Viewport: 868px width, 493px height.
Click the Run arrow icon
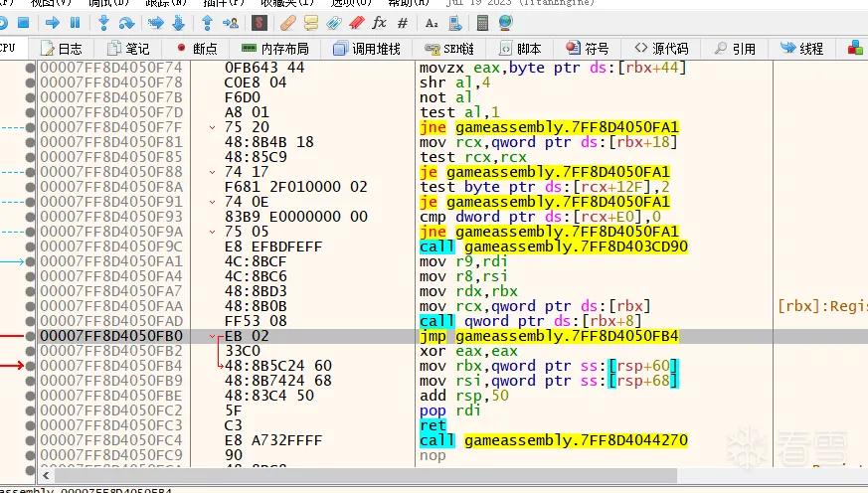point(53,23)
